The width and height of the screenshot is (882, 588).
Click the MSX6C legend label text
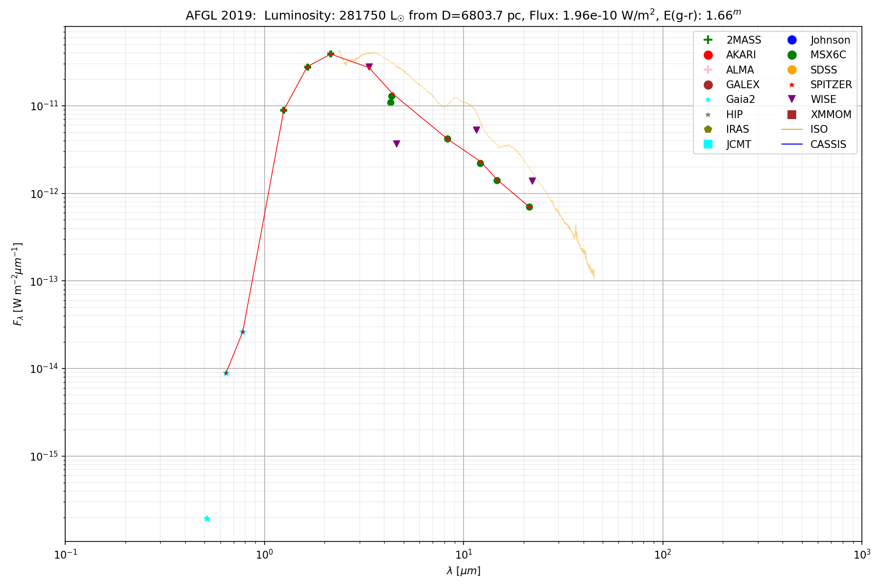point(828,55)
